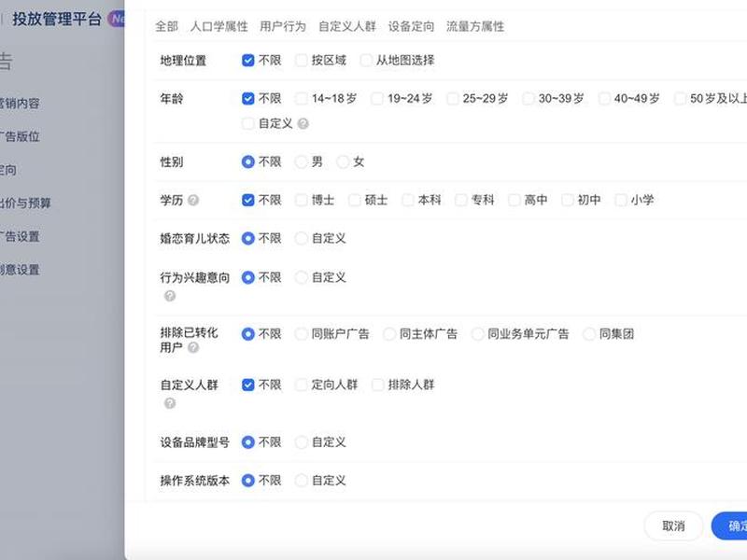747x560 pixels.
Task: Confirm with the blue 确定 button
Action: 729,526
